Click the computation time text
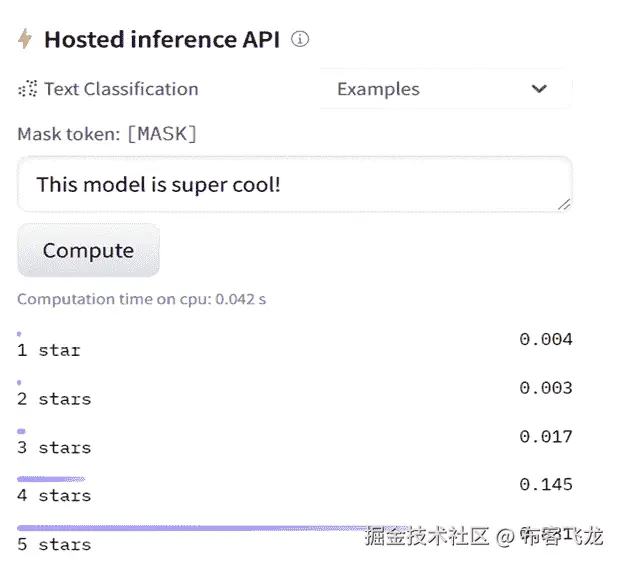Screen dimensions: 620x564 pos(141,299)
